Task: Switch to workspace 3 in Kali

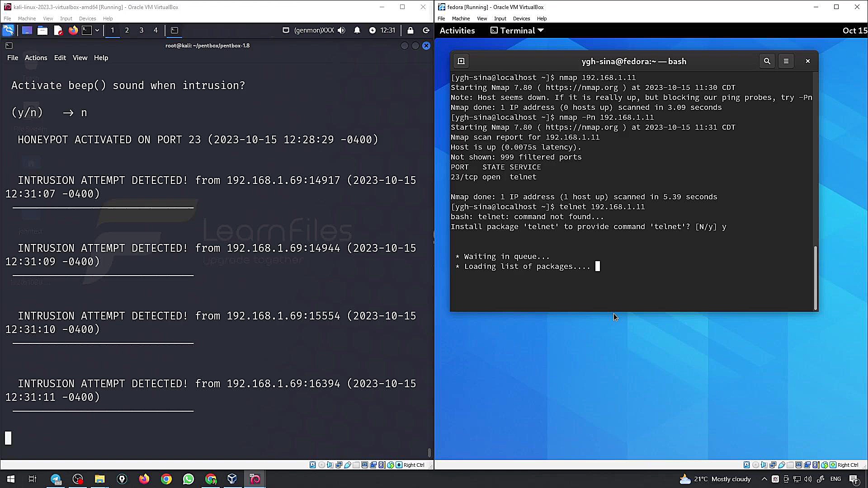Action: point(142,30)
